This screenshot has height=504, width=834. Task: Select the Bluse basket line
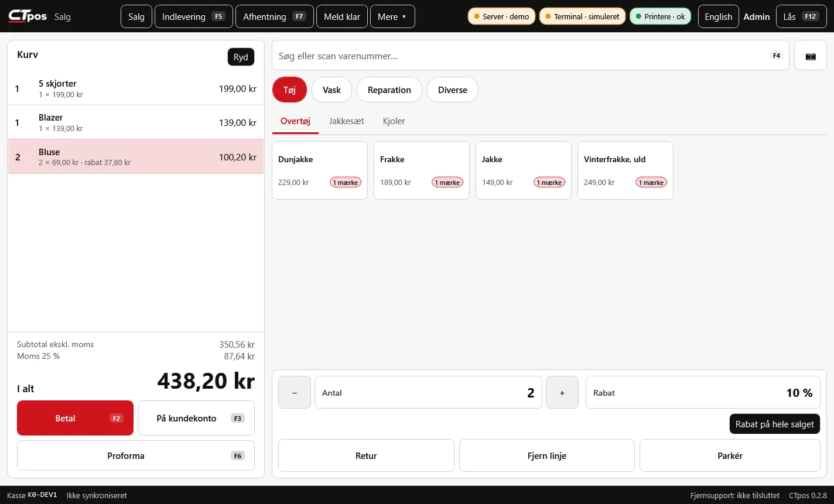tap(136, 156)
